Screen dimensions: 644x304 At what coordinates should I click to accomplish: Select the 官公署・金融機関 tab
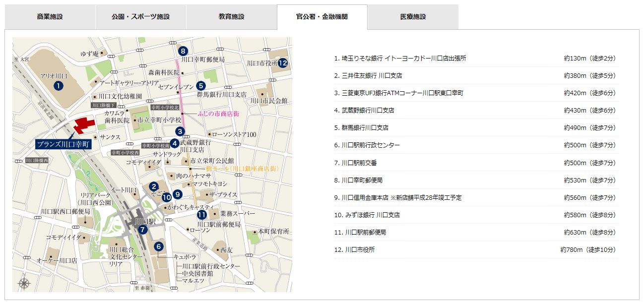pos(322,17)
